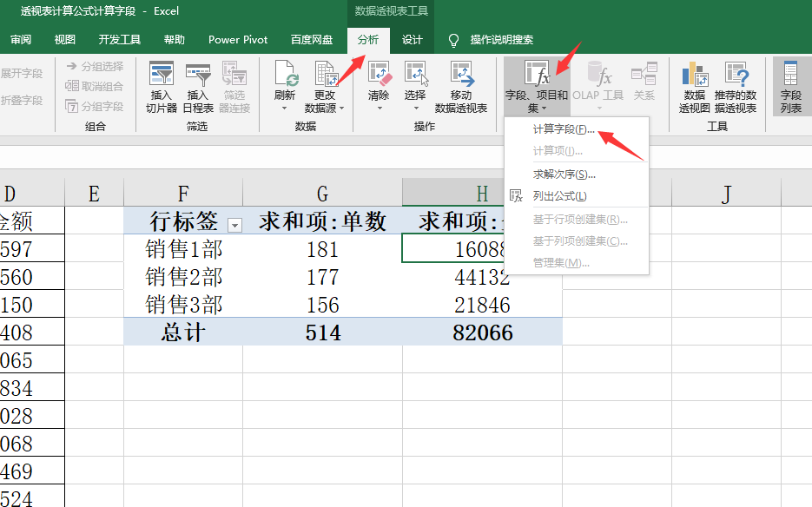Click 折叠字段 collapse field
The image size is (812, 507).
click(x=21, y=101)
